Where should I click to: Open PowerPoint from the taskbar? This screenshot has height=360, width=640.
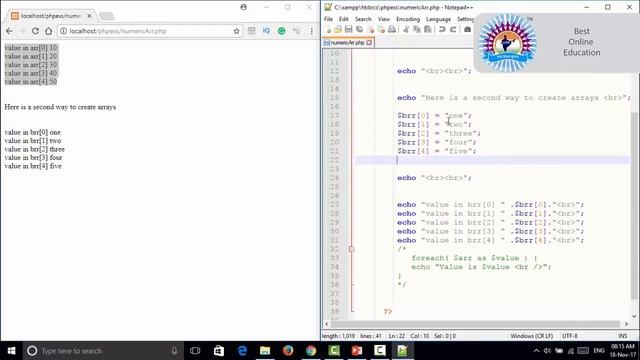pos(357,351)
